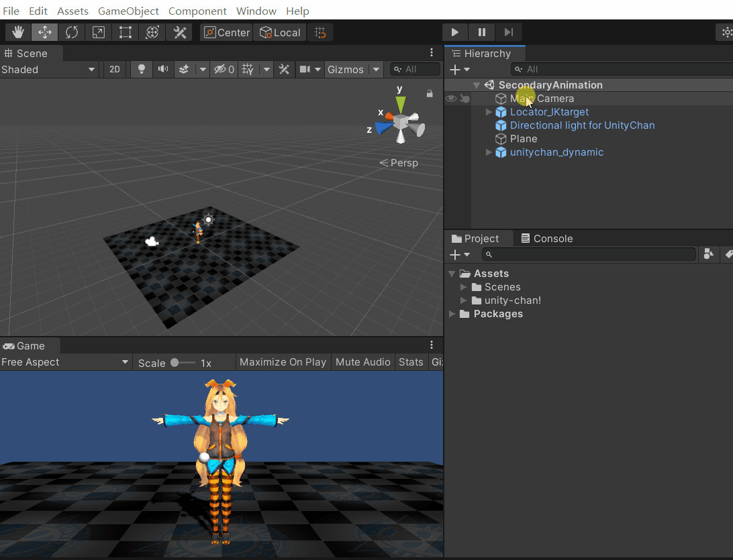
Task: Open Gizmos dropdown arrow
Action: [x=376, y=70]
